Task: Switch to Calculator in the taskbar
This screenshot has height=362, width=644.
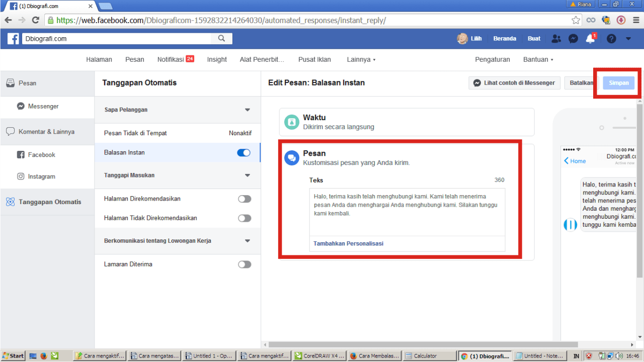Action: click(430, 356)
